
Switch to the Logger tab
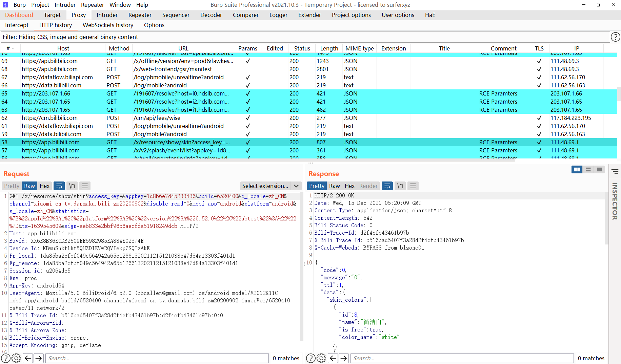tap(278, 15)
